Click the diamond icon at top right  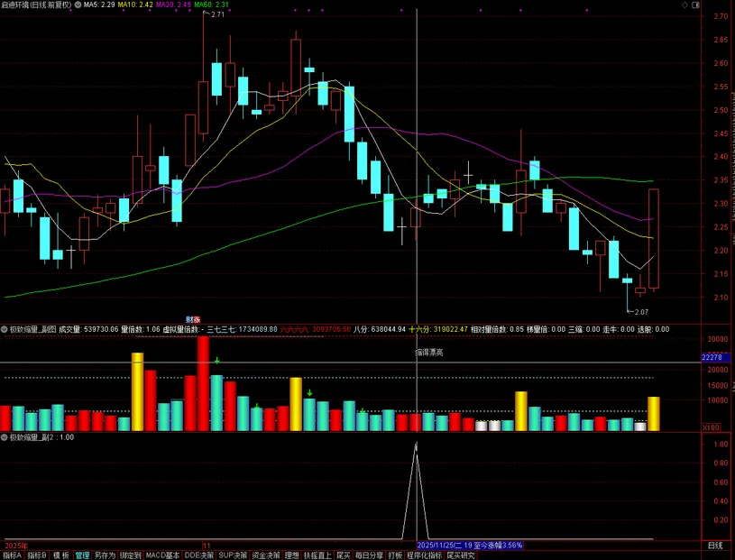(683, 5)
